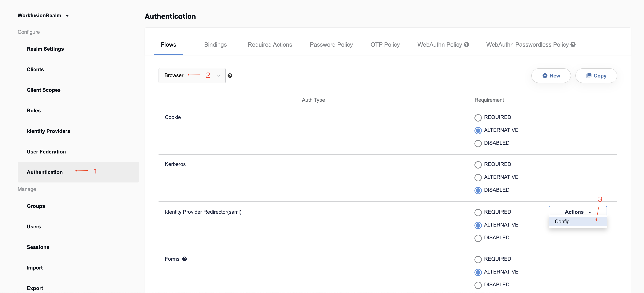Open the Password Policy tab

pyautogui.click(x=331, y=45)
